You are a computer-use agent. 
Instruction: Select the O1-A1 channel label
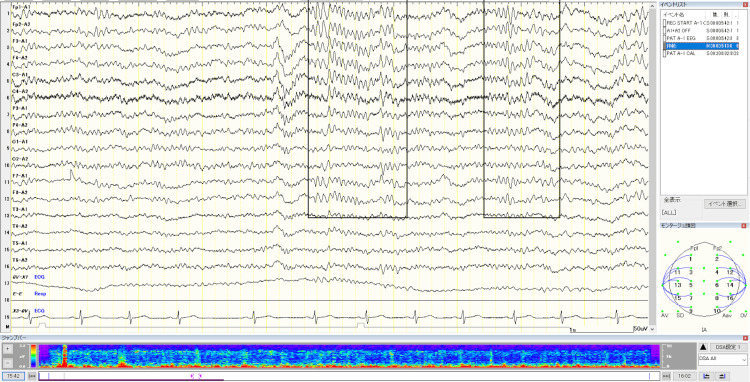click(20, 142)
